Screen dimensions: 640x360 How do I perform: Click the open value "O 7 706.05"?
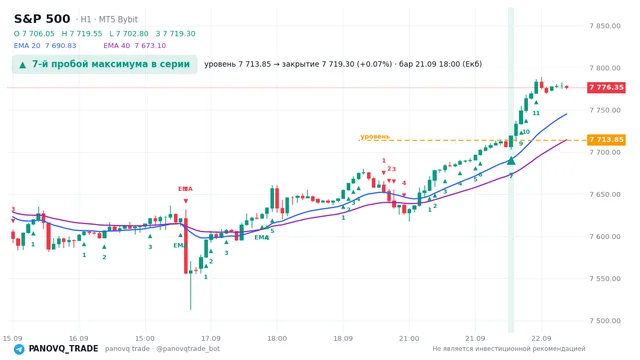pyautogui.click(x=34, y=34)
